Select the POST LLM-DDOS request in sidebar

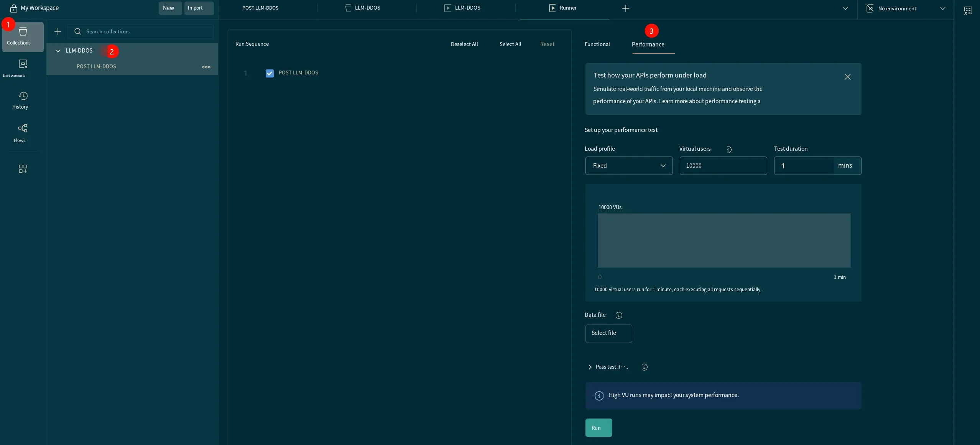coord(132,67)
